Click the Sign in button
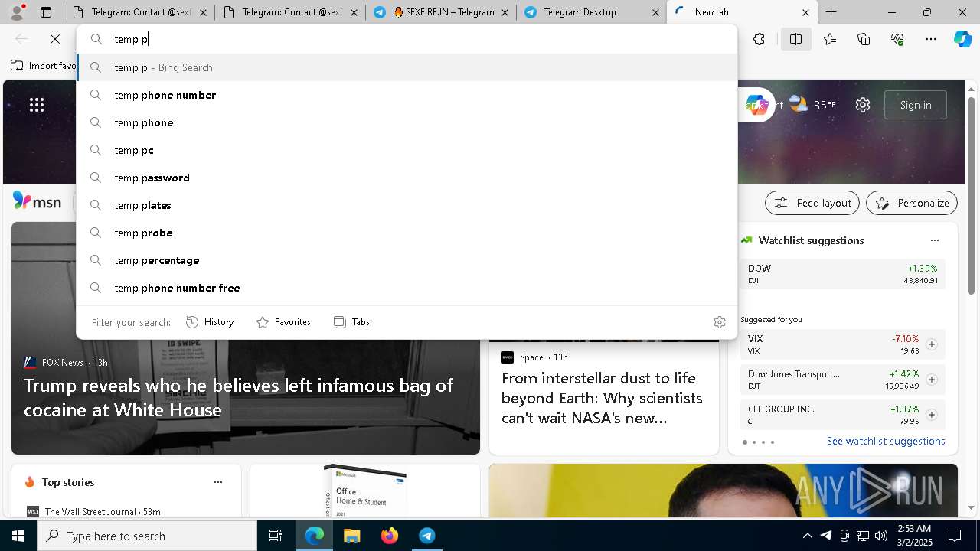The height and width of the screenshot is (551, 980). [915, 105]
